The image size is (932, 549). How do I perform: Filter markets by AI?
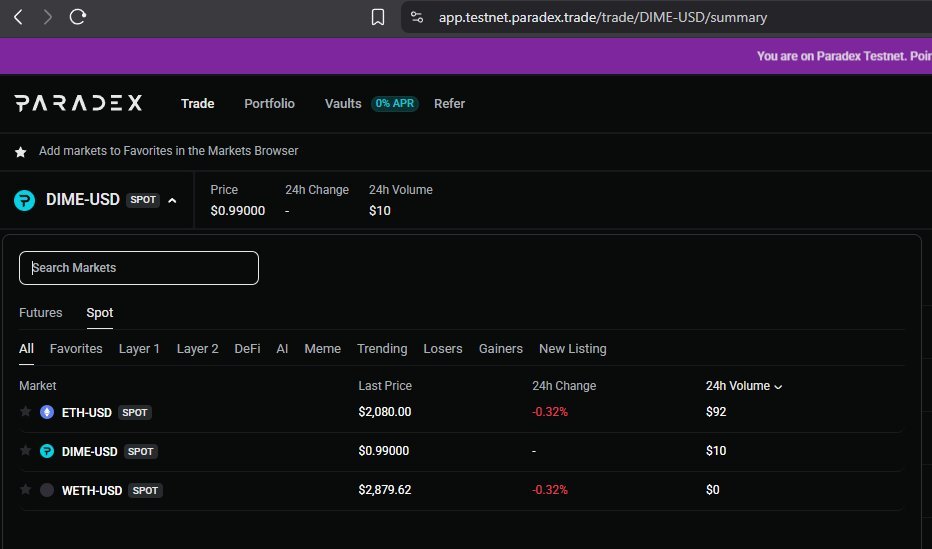282,349
